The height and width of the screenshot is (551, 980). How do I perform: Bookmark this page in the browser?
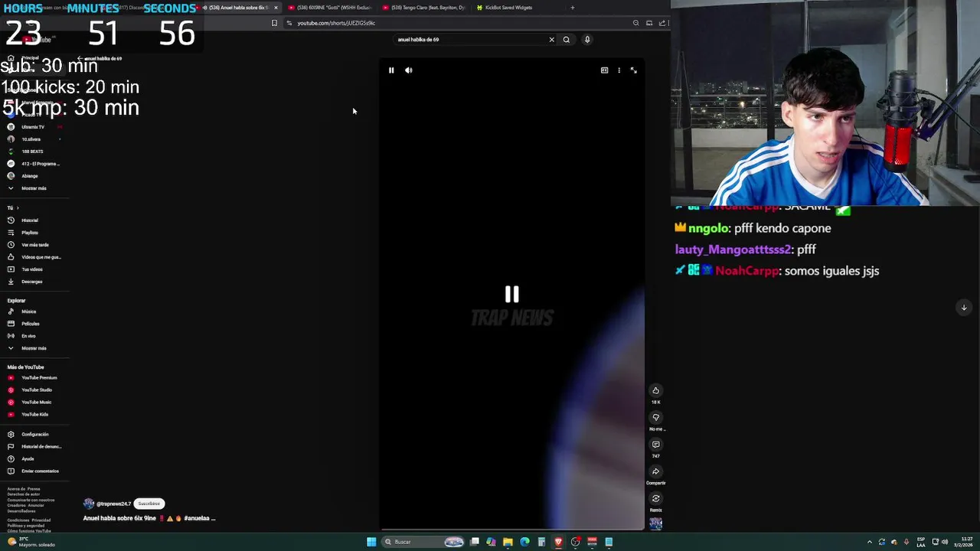274,23
